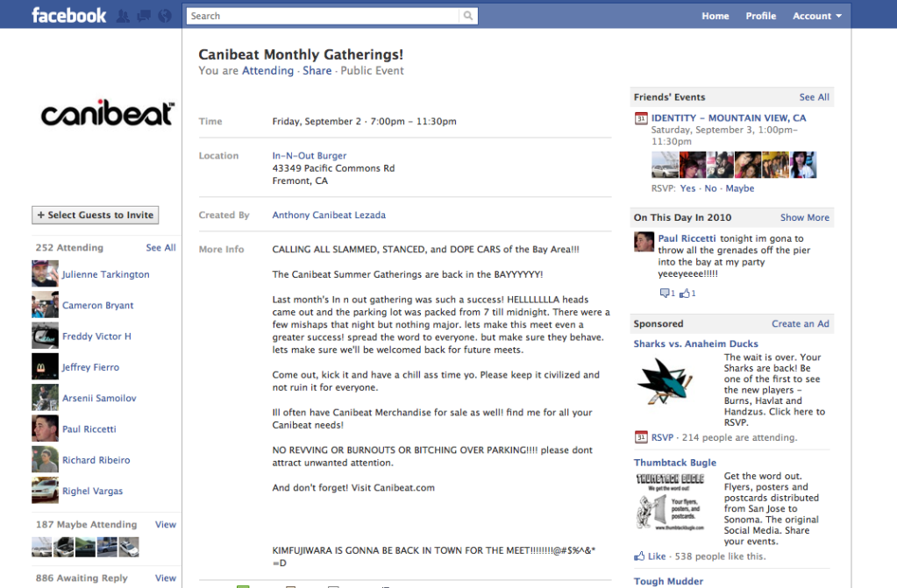Image resolution: width=897 pixels, height=588 pixels.
Task: Click the comment icon under Paul Riccetti's post
Action: pos(664,293)
